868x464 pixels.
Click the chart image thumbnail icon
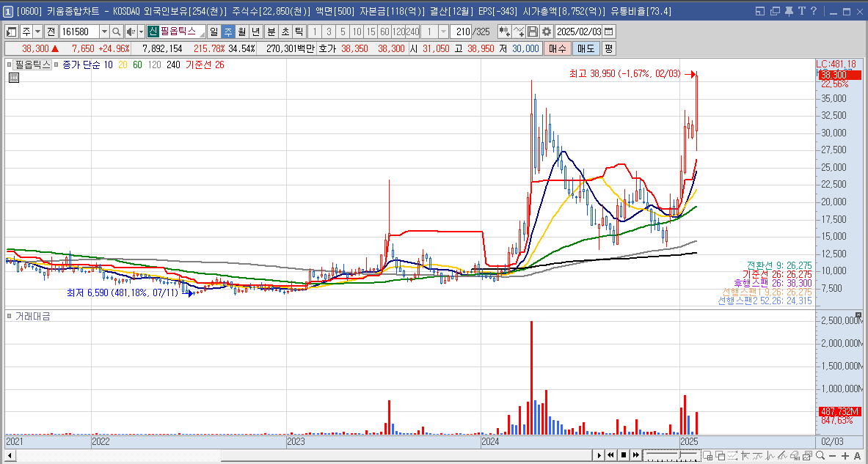[807, 455]
